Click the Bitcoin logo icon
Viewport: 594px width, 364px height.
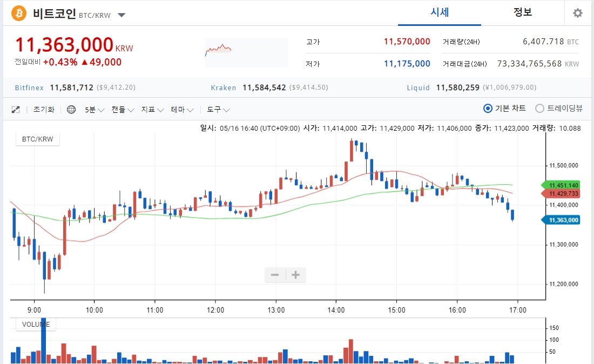coord(19,13)
